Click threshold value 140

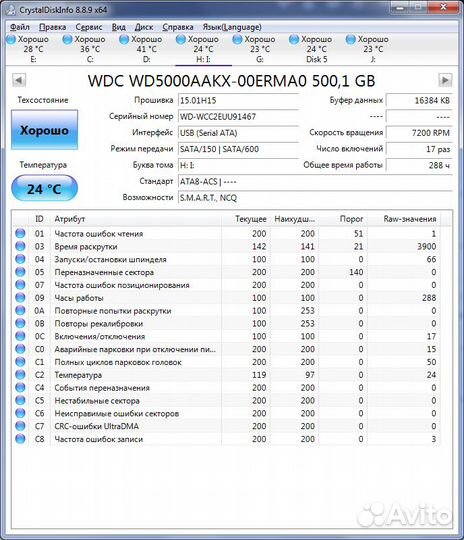pyautogui.click(x=356, y=272)
